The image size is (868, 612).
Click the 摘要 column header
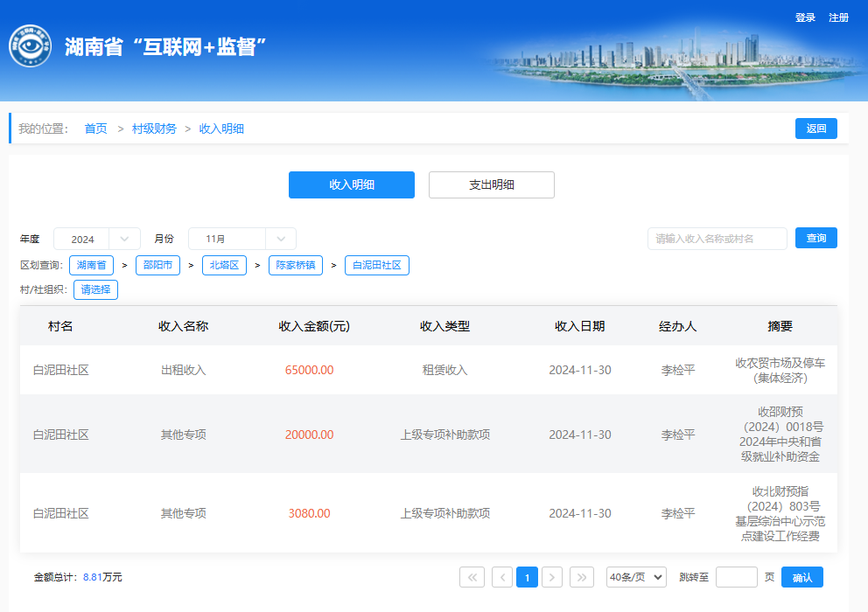(780, 326)
